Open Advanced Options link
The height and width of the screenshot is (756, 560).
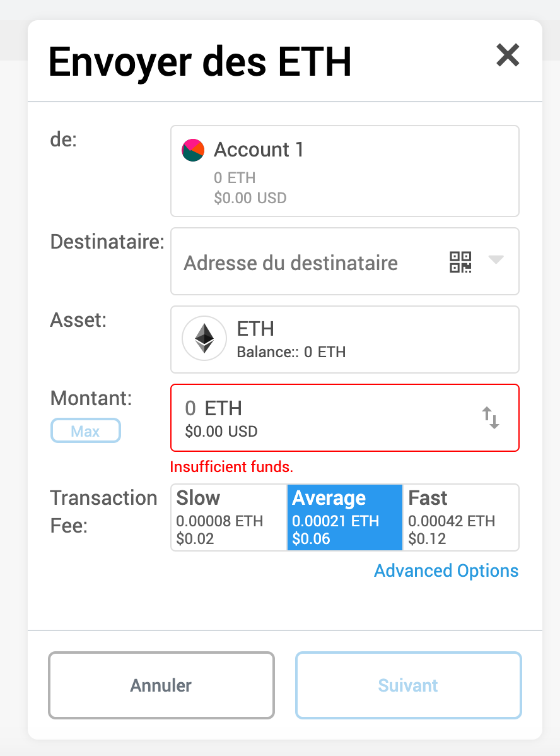(x=446, y=571)
